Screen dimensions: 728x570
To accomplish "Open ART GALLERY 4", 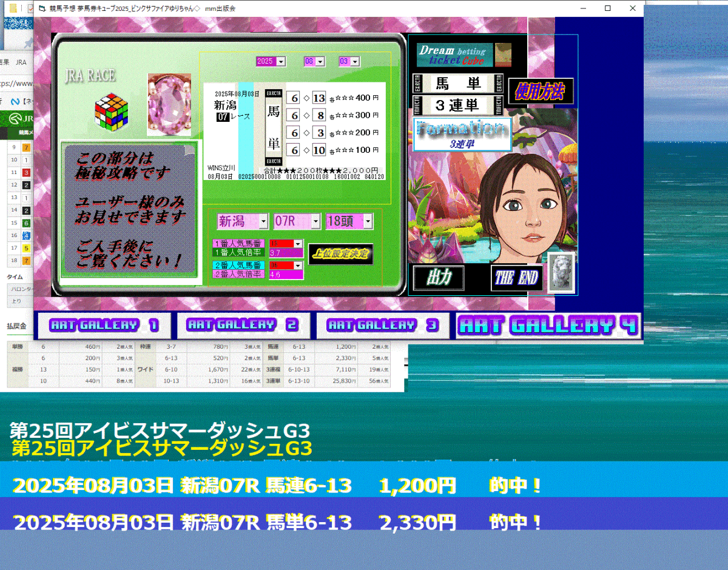I will point(548,326).
